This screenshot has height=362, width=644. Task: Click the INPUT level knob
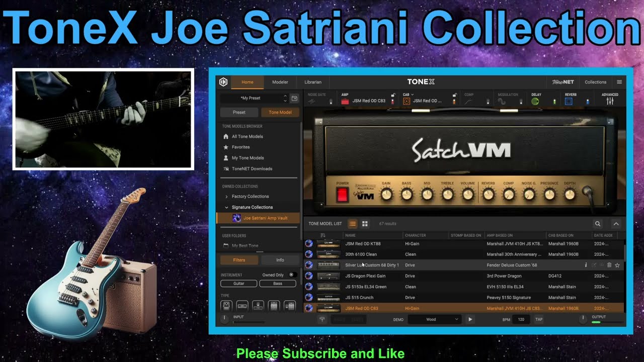pos(225,318)
